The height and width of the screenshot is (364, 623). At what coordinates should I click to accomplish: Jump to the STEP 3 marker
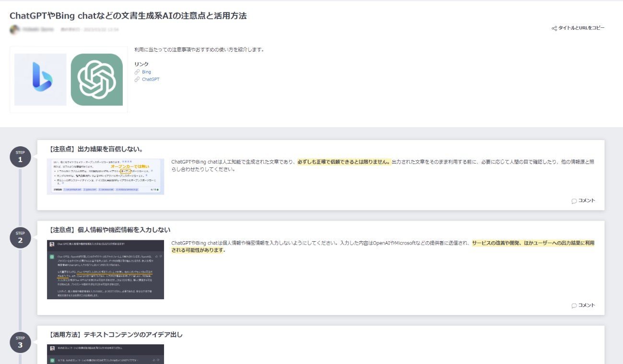coord(20,342)
